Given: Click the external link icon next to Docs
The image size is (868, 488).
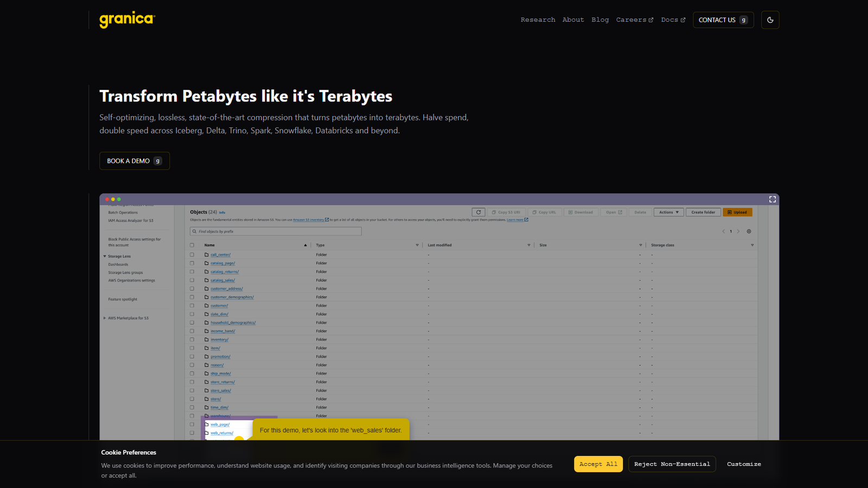Looking at the screenshot, I should pos(683,20).
